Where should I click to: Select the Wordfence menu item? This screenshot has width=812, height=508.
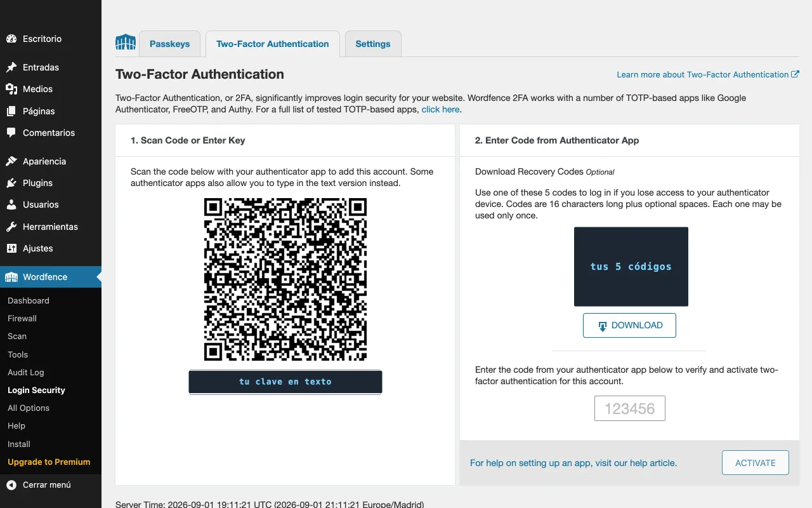coord(51,277)
